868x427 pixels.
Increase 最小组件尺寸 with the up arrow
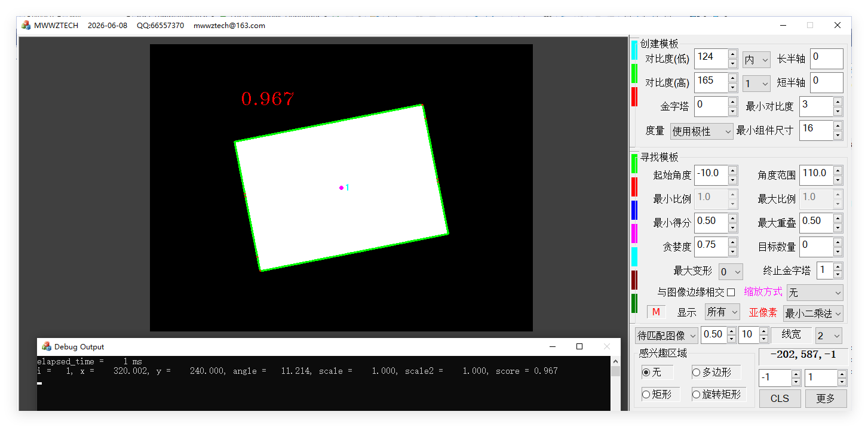point(838,126)
